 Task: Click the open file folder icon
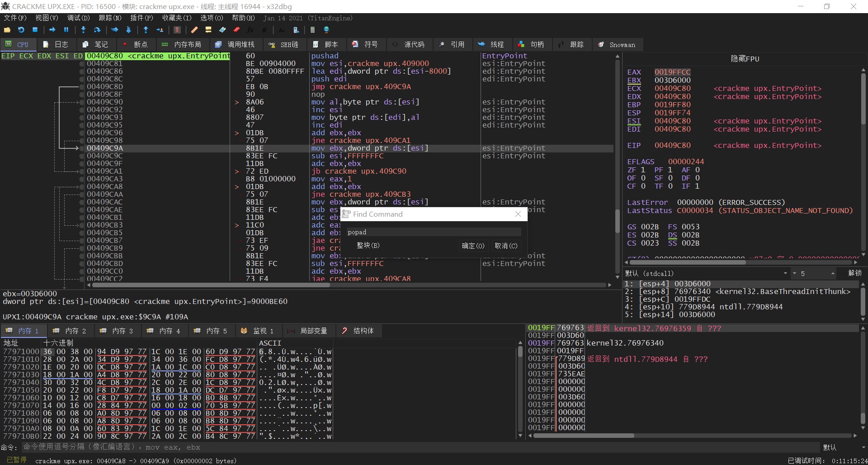click(7, 30)
